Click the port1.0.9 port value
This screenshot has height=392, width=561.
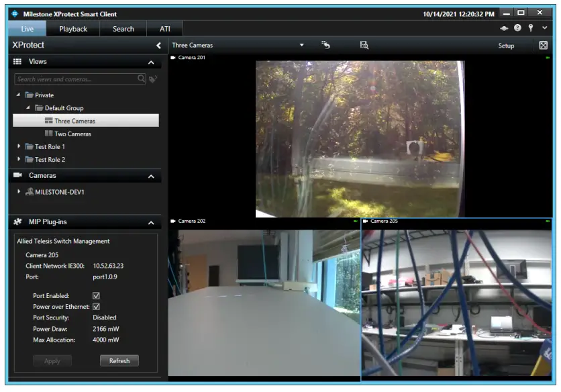tap(105, 277)
